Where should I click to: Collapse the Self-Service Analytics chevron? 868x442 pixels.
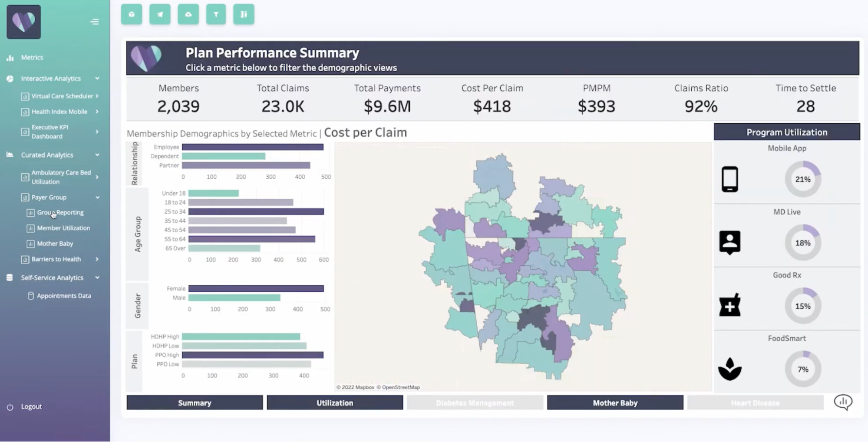click(x=97, y=277)
